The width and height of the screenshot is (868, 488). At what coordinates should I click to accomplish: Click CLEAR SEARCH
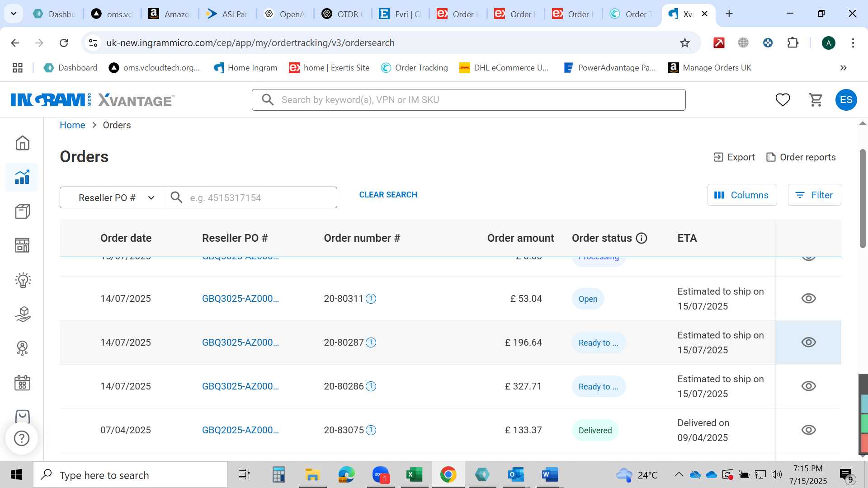click(x=388, y=195)
